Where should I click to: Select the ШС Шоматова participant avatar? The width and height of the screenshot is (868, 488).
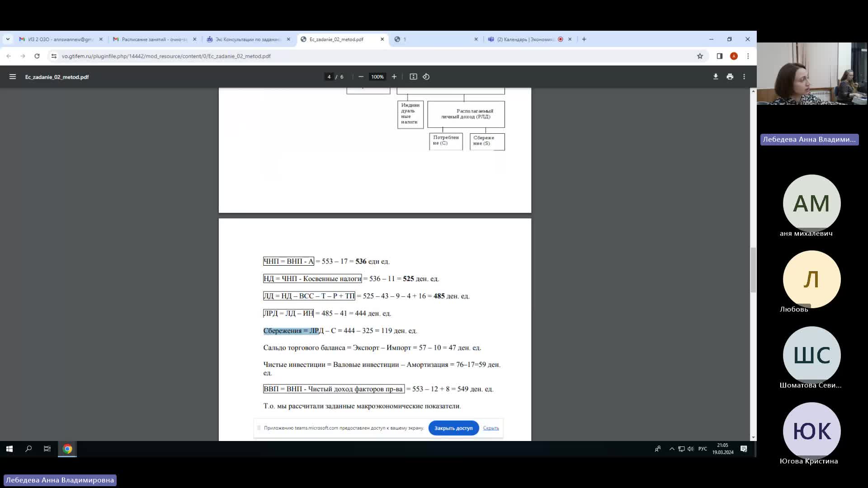coord(811,355)
